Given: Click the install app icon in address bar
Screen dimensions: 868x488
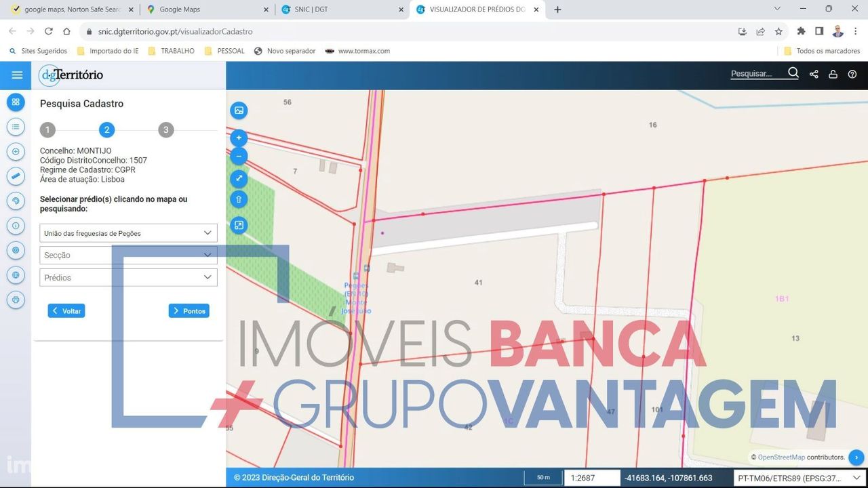Looking at the screenshot, I should click(x=743, y=31).
